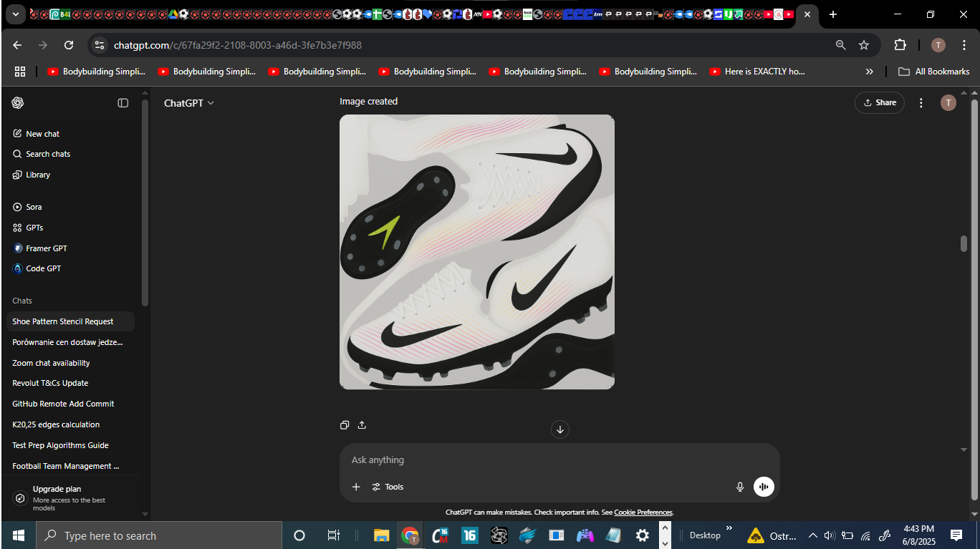This screenshot has width=980, height=549.
Task: Start voice mode with the waveform button
Action: (764, 487)
